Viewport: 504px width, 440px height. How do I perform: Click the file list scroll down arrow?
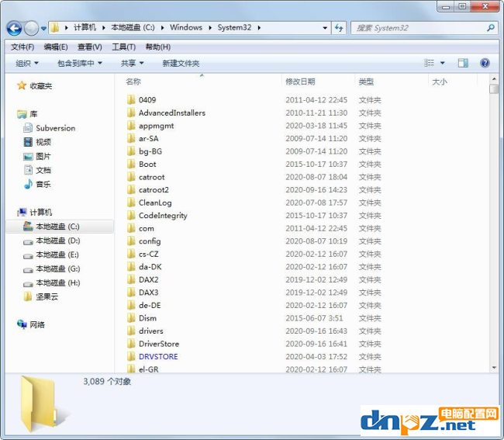click(x=494, y=368)
